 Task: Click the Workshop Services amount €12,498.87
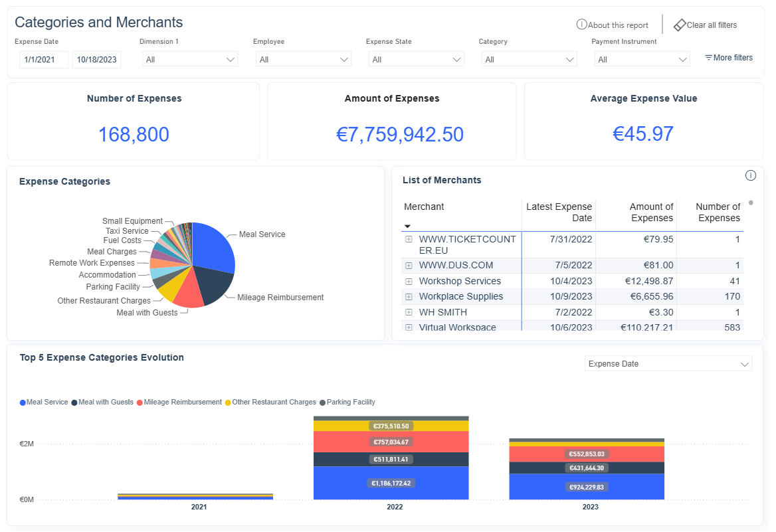[649, 281]
